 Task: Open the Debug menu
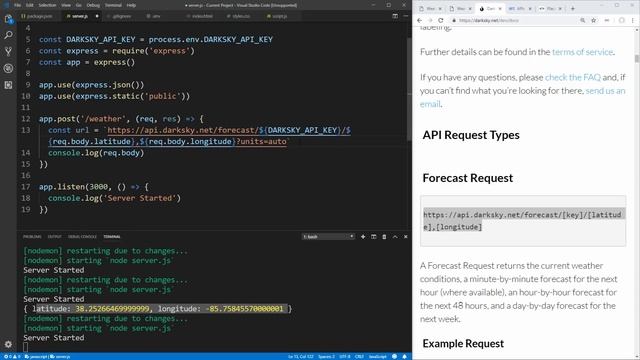[93, 5]
